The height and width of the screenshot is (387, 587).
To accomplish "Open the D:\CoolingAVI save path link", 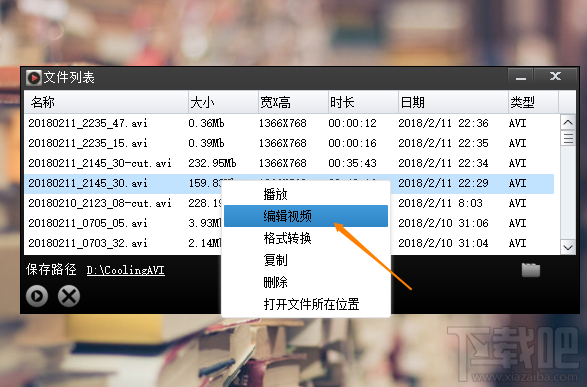I will coord(125,270).
